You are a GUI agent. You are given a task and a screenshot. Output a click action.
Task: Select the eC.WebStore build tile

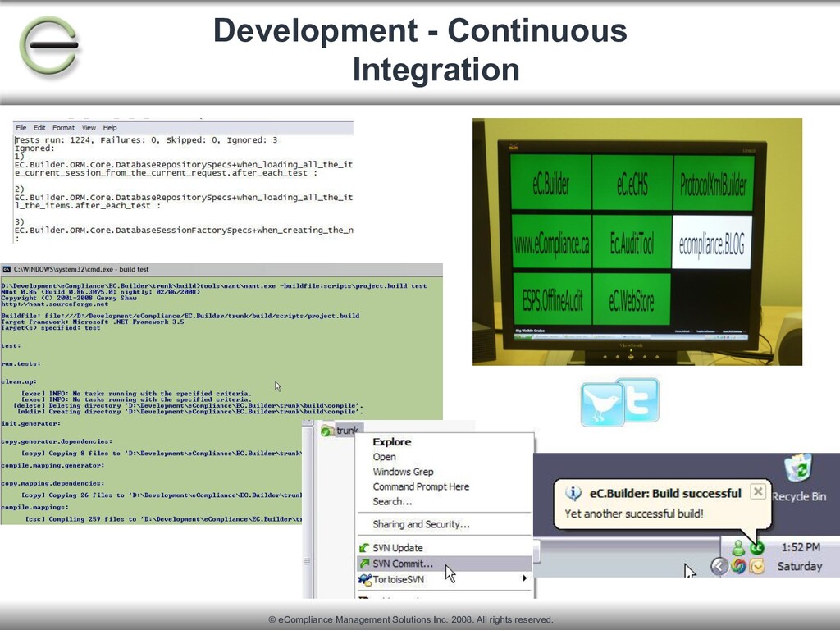pyautogui.click(x=632, y=299)
